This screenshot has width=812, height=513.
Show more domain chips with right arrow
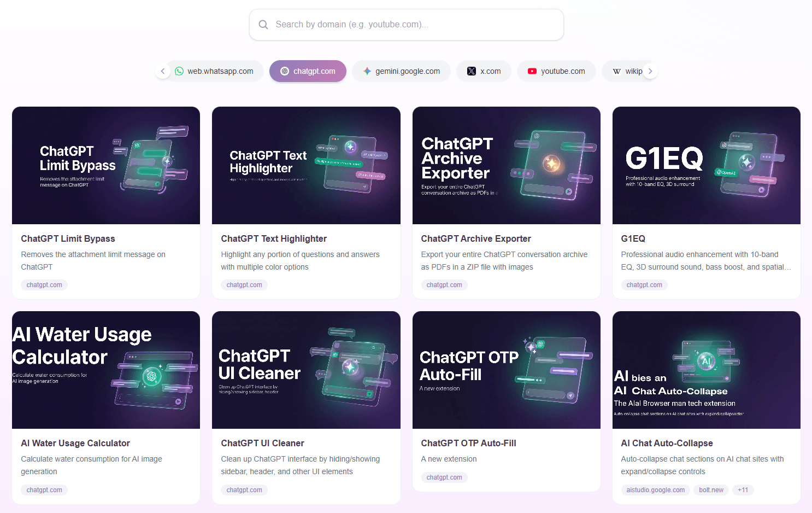pyautogui.click(x=650, y=71)
